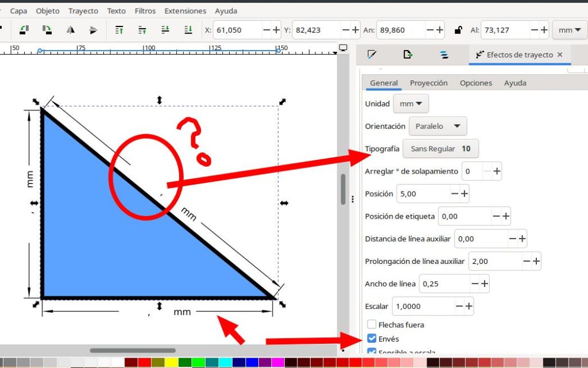Viewport: 588px width, 368px height.
Task: Uncheck the Envés checkbox
Action: [372, 338]
